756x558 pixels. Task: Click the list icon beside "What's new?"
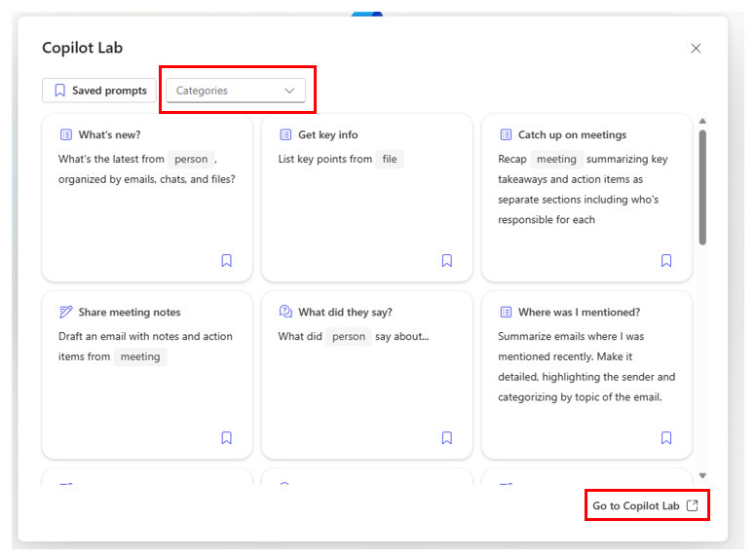(x=66, y=134)
